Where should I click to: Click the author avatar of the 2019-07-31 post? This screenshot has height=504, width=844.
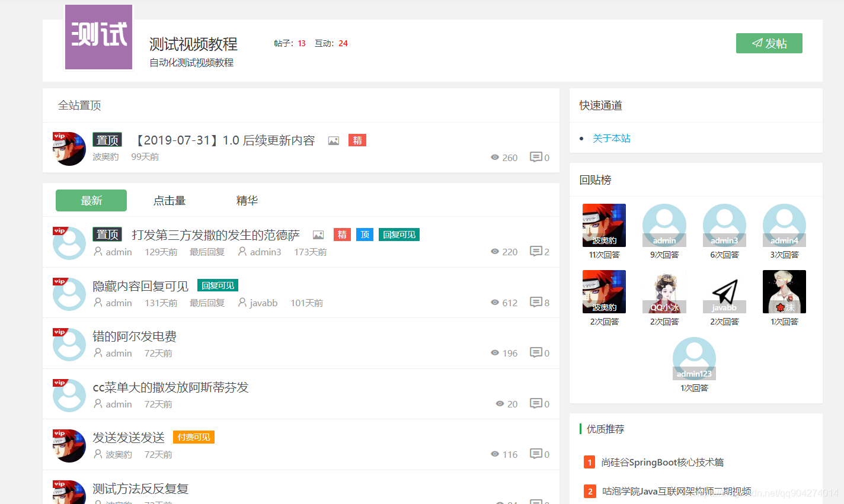pyautogui.click(x=69, y=149)
